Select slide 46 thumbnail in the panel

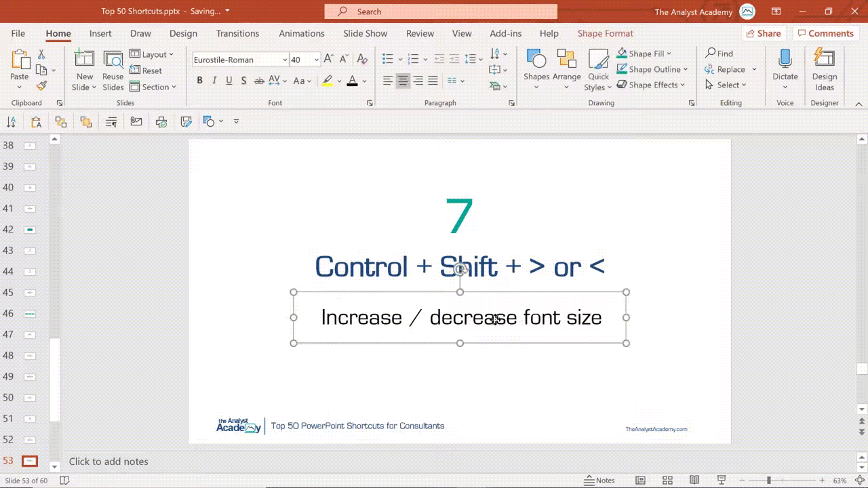coord(30,314)
